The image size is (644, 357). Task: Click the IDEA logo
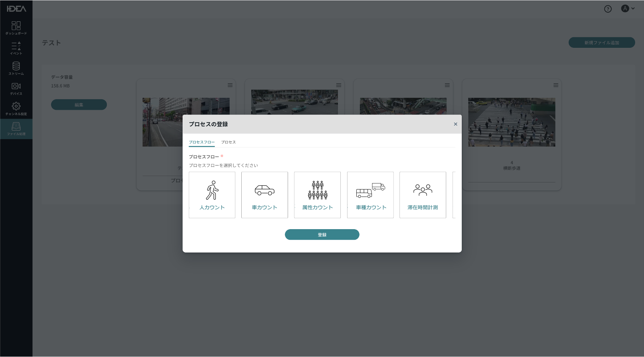click(16, 9)
